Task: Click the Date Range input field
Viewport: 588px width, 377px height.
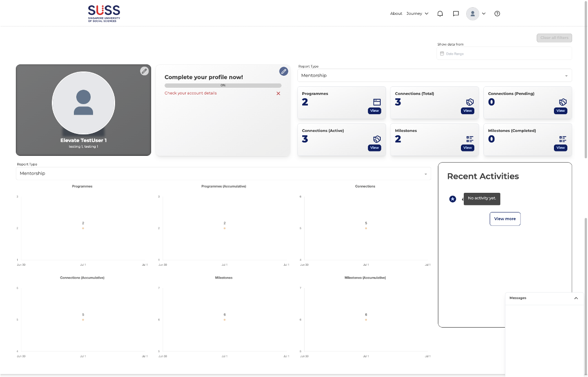Action: pos(504,54)
